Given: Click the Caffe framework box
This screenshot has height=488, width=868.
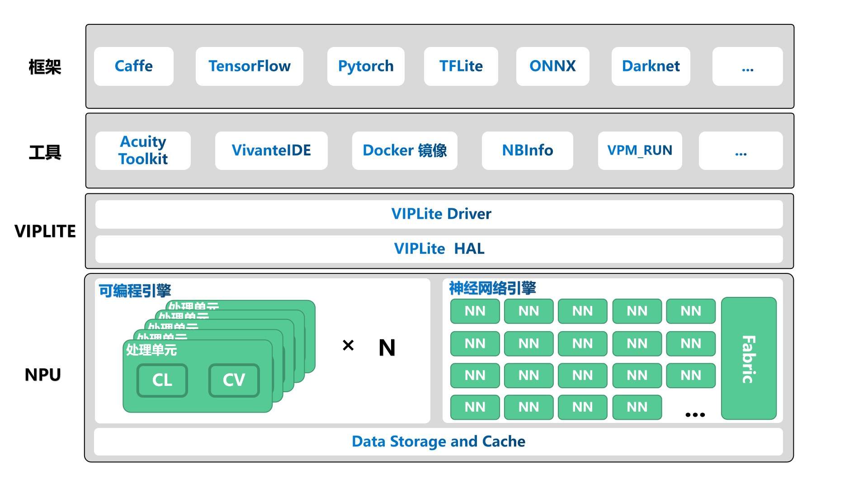Looking at the screenshot, I should [x=133, y=66].
